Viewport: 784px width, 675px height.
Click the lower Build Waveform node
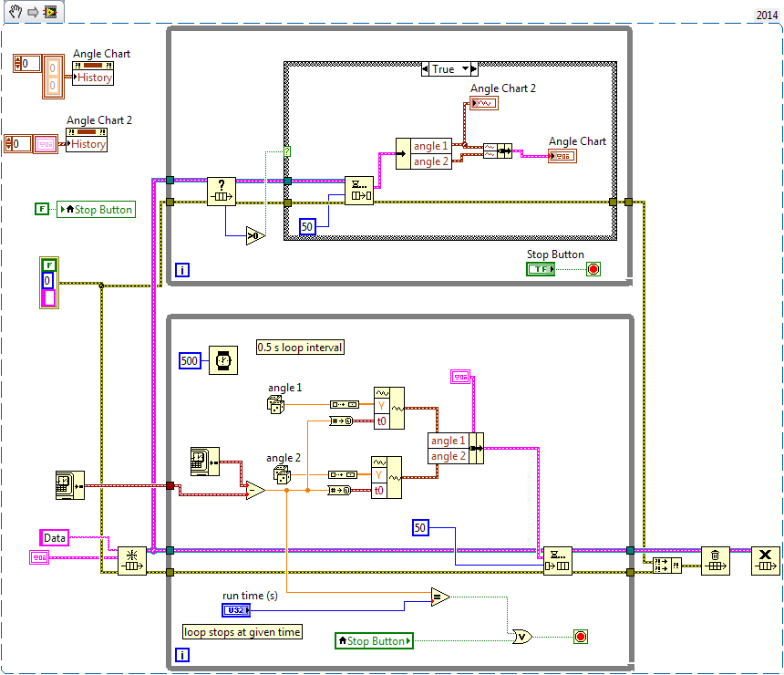(387, 477)
